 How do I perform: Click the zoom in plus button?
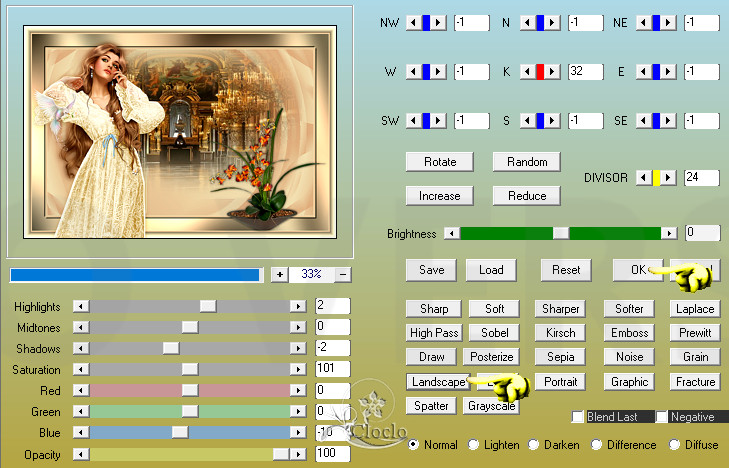point(279,274)
